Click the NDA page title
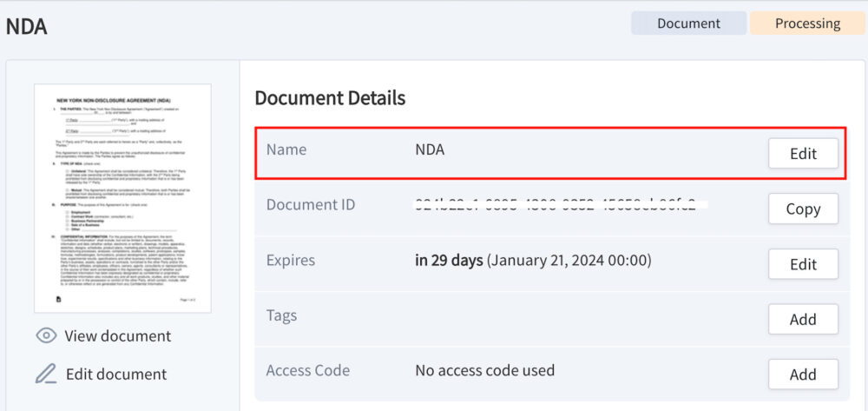 (26, 27)
